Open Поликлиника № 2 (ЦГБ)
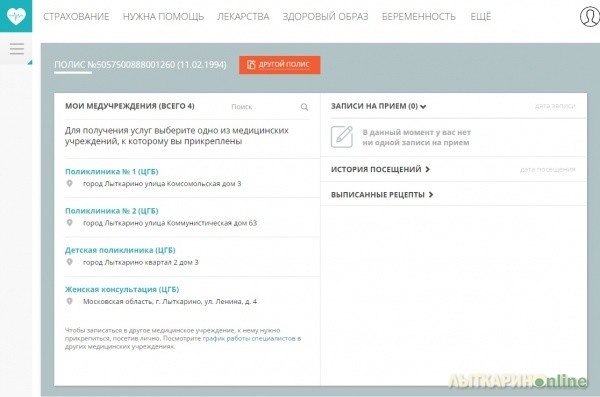600x397 pixels. click(111, 211)
